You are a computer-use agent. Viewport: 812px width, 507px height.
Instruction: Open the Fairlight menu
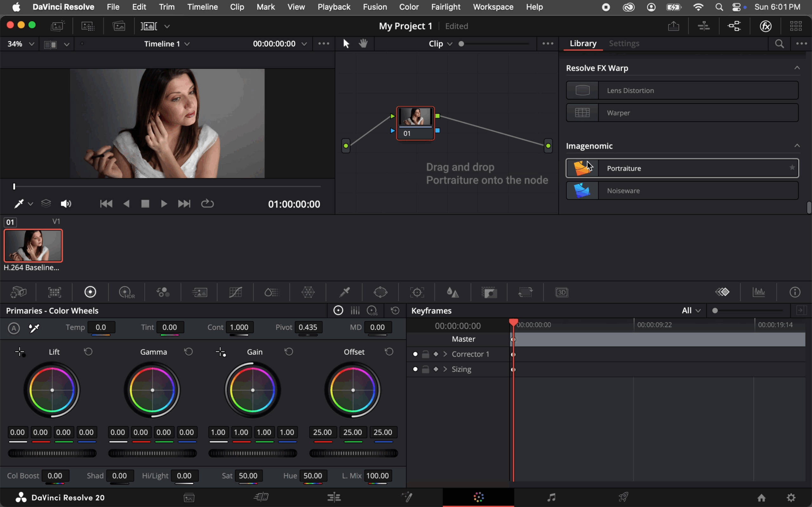[446, 7]
